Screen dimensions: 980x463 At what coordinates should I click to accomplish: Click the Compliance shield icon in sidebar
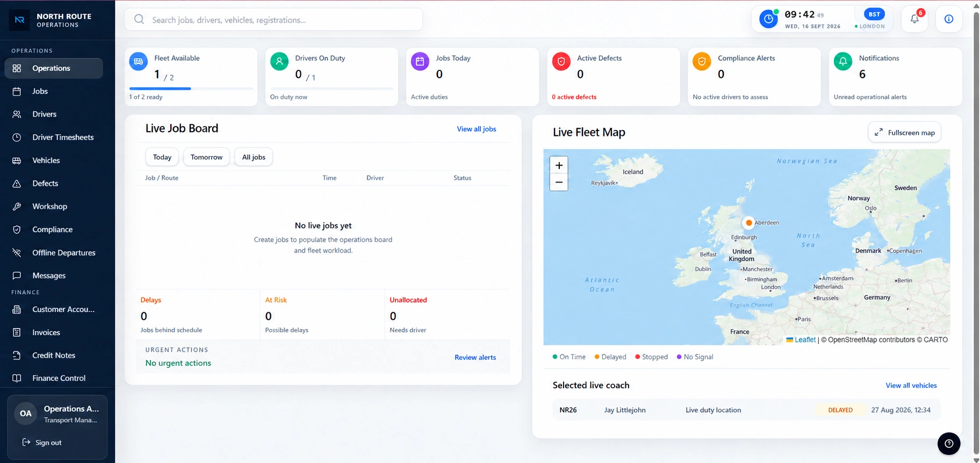(x=17, y=230)
